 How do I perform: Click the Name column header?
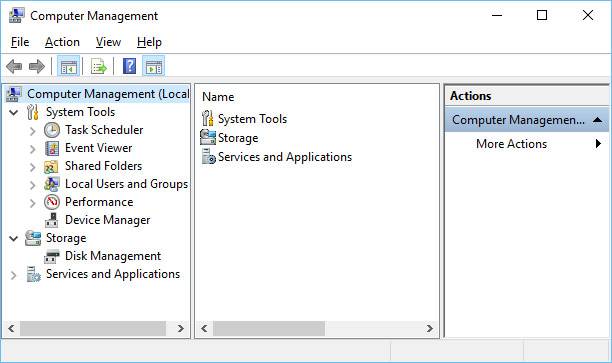tap(218, 97)
